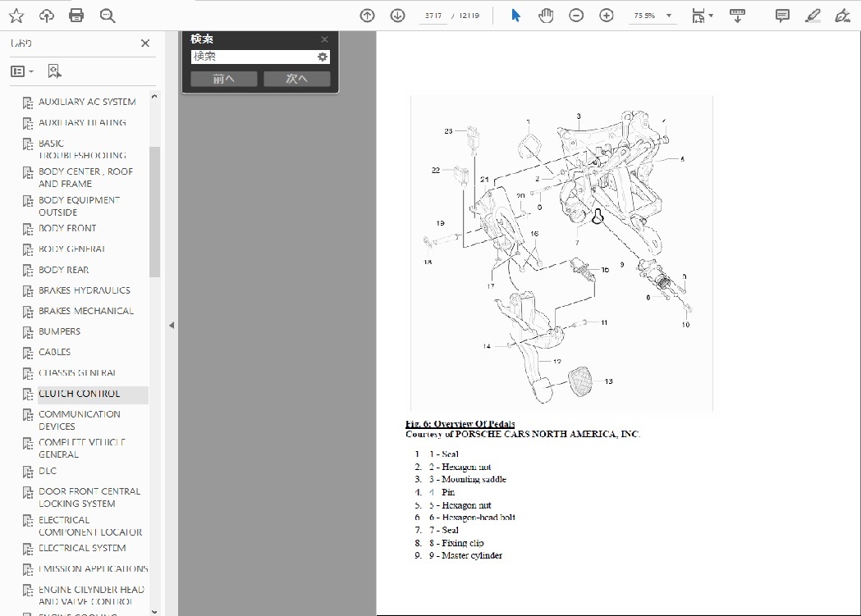Click the sign document pen icon
Viewport: 861px width, 616px height.
click(x=842, y=16)
